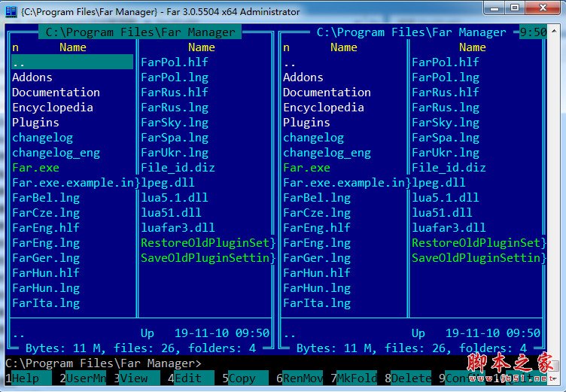Click the 7MkFold function key

(354, 378)
